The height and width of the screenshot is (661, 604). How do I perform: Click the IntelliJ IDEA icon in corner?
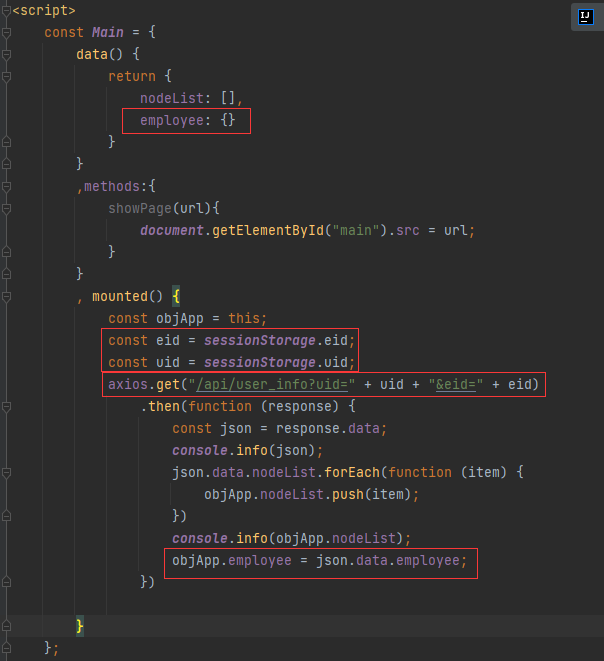click(x=585, y=16)
